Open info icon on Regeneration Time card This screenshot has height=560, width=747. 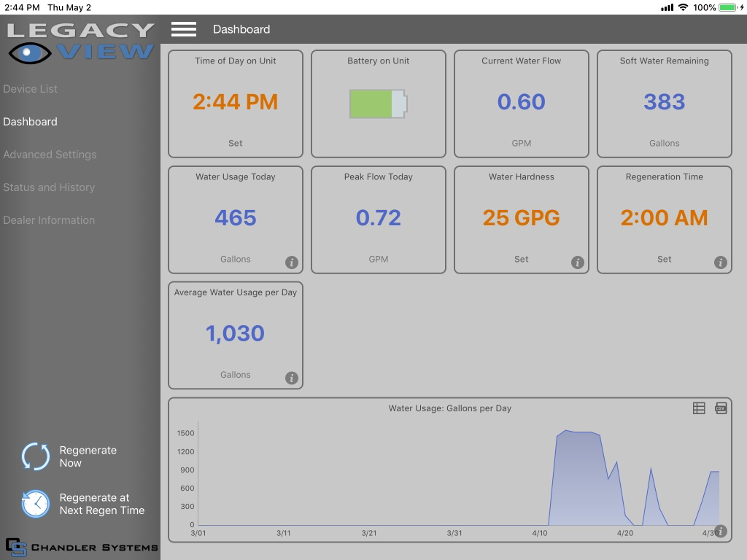click(x=720, y=262)
